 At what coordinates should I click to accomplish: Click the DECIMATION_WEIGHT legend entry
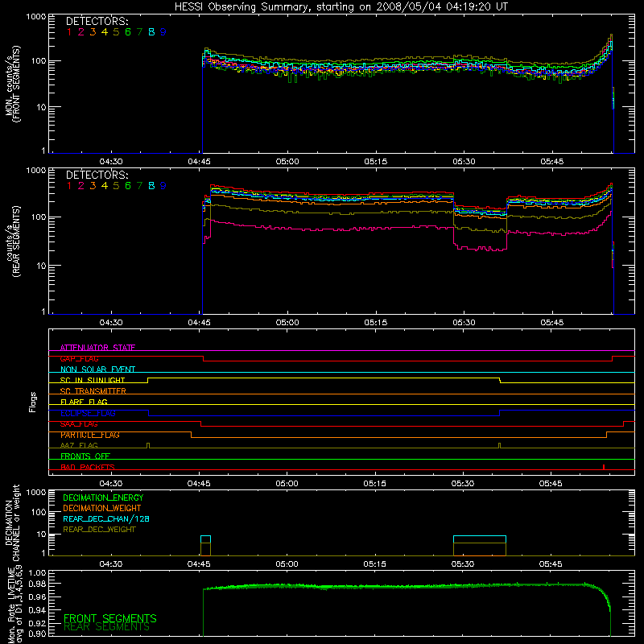tap(102, 508)
